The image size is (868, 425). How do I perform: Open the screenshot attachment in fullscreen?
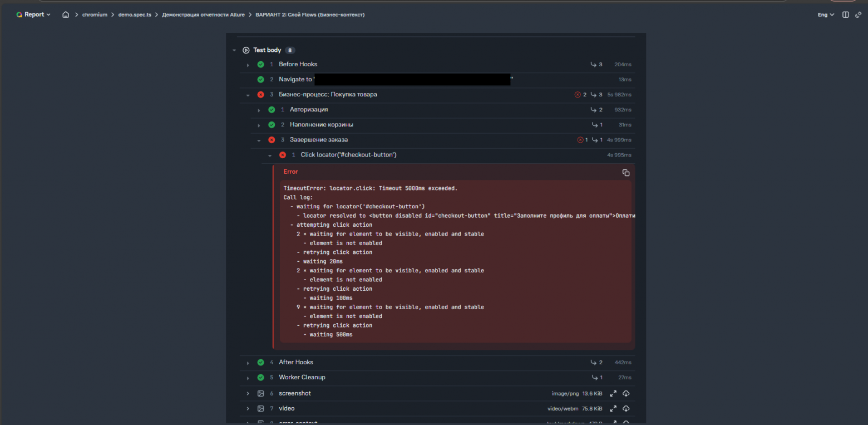pos(613,393)
